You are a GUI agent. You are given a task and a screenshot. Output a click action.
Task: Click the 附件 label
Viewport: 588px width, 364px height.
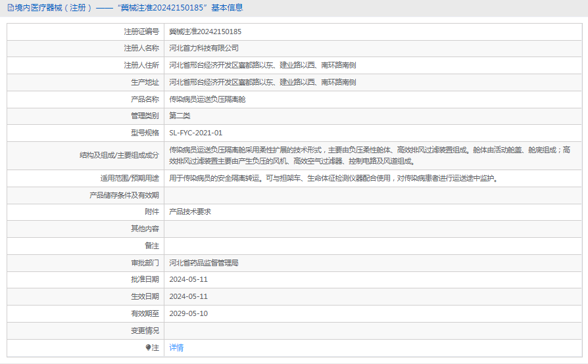tap(152, 212)
